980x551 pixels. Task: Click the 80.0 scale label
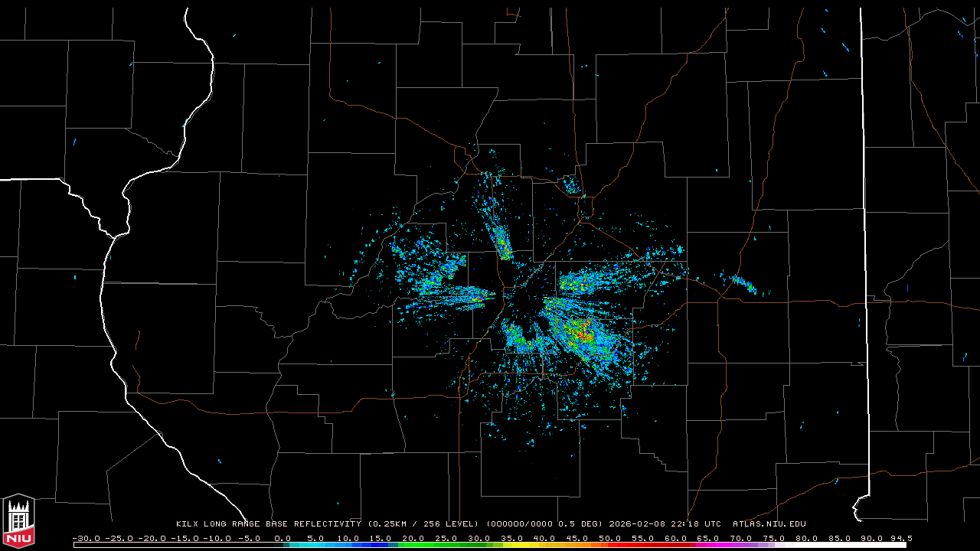(x=807, y=538)
